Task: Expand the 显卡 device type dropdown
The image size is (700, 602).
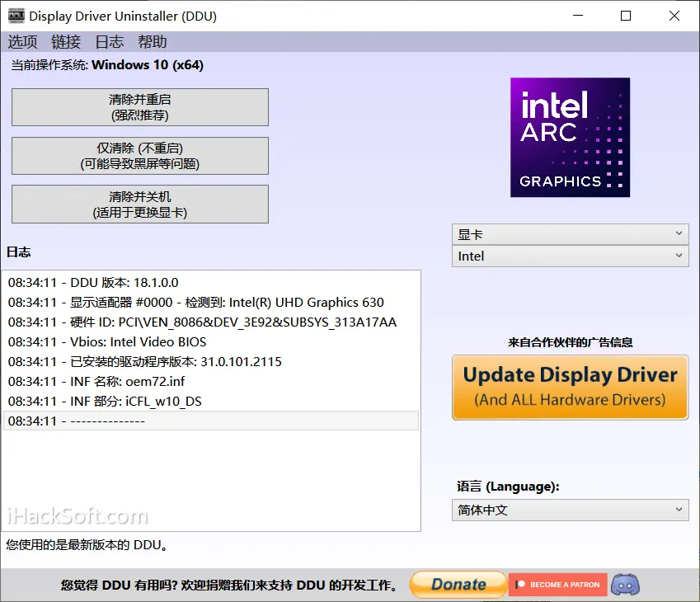Action: tap(570, 234)
